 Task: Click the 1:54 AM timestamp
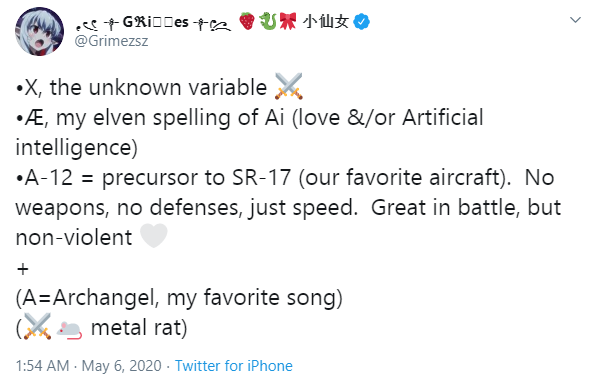pyautogui.click(x=43, y=366)
